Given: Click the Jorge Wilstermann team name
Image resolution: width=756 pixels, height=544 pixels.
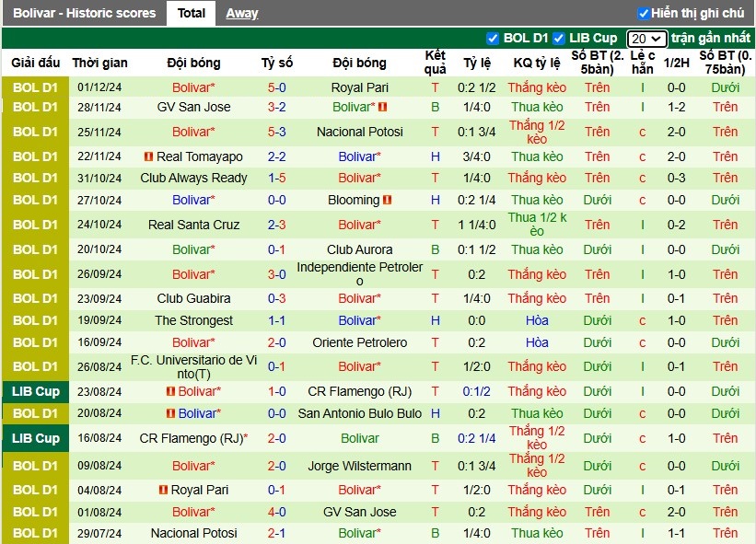Looking at the screenshot, I should 360,466.
